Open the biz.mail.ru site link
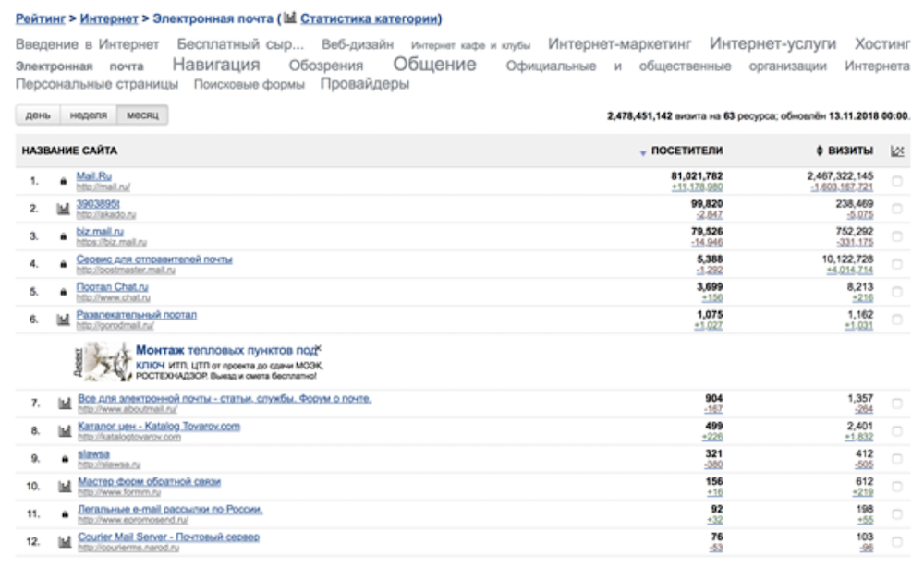 click(100, 232)
